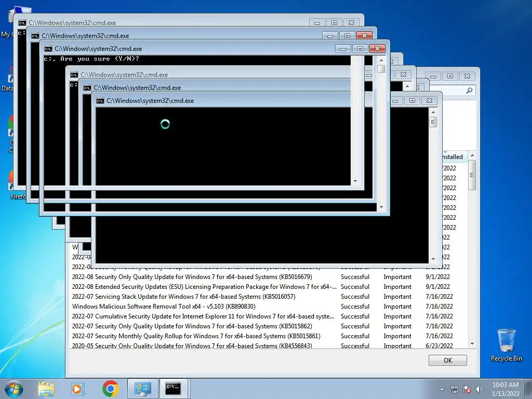
Task: Select Servicing Stack Update KB5016057 row
Action: coord(268,297)
